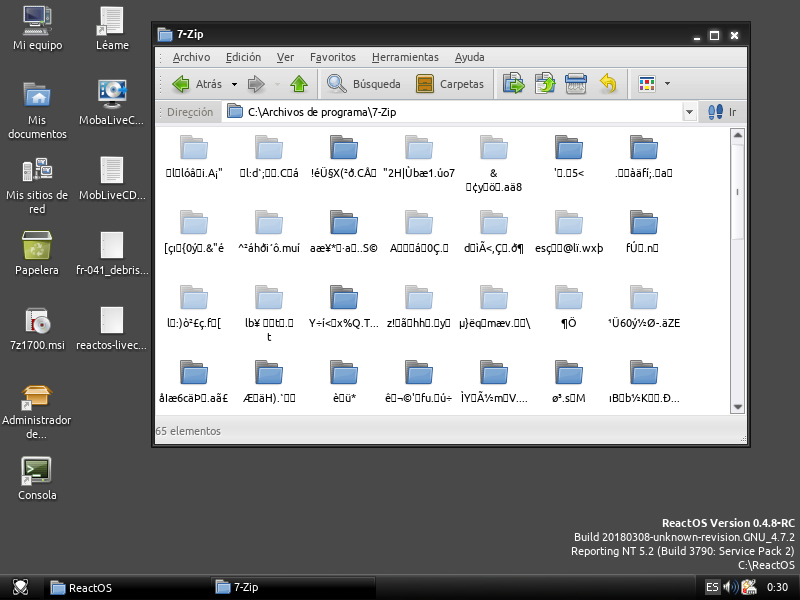Open the Herramientas menu
800x600 pixels.
point(405,57)
